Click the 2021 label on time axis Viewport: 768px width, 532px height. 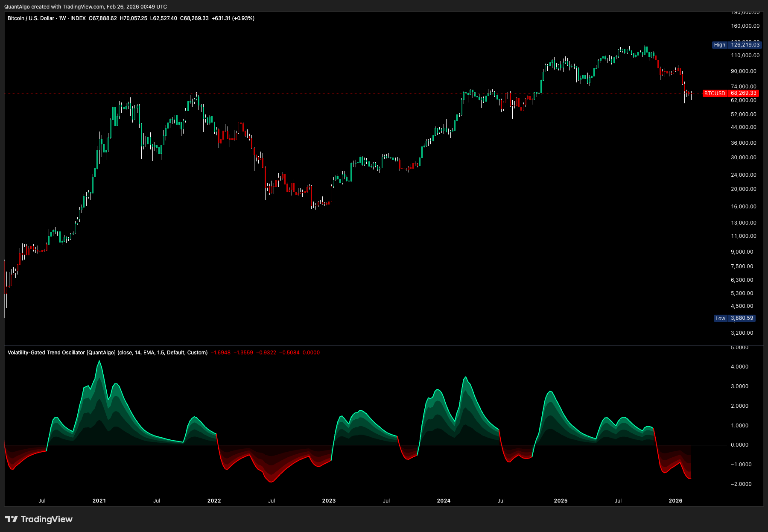[99, 500]
